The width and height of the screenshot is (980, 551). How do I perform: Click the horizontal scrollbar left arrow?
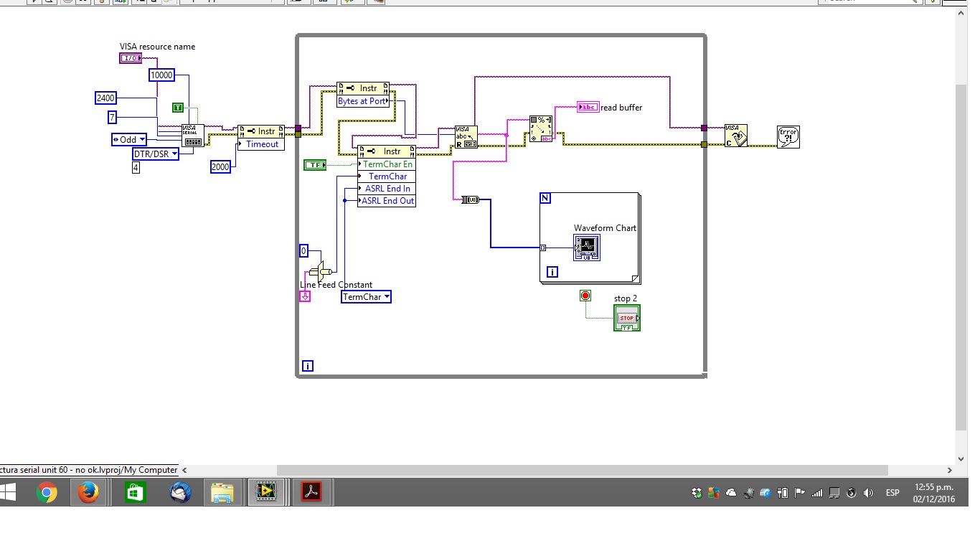pos(184,470)
